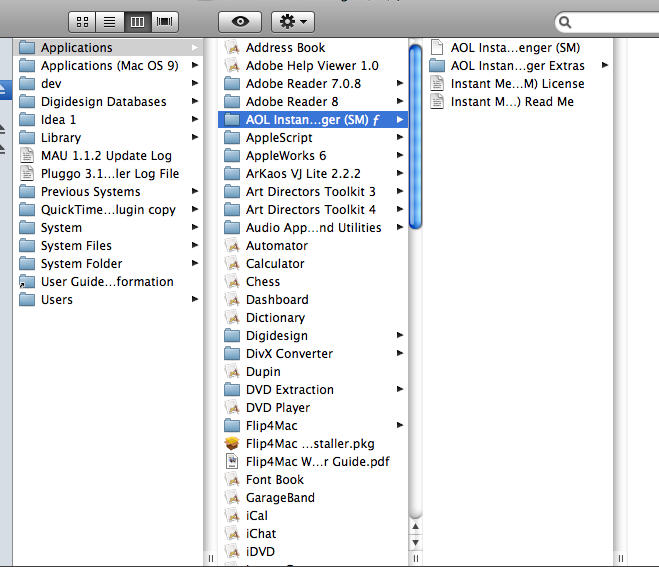
Task: Click the search field
Action: click(x=607, y=22)
